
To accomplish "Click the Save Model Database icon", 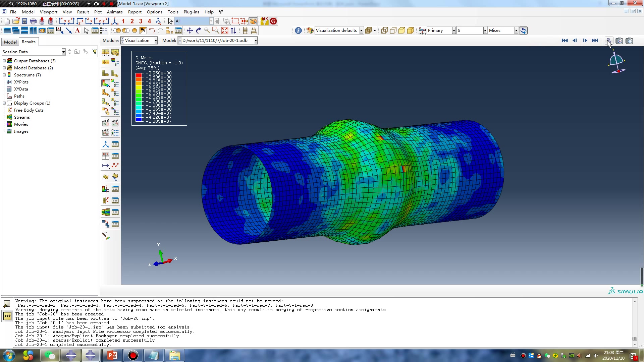I will coord(24,21).
